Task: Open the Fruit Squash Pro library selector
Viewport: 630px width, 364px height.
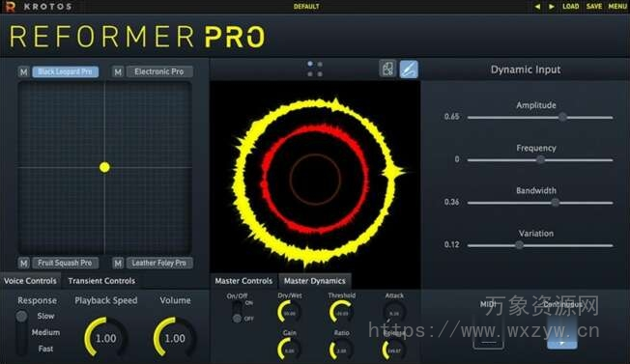Action: coord(65,264)
